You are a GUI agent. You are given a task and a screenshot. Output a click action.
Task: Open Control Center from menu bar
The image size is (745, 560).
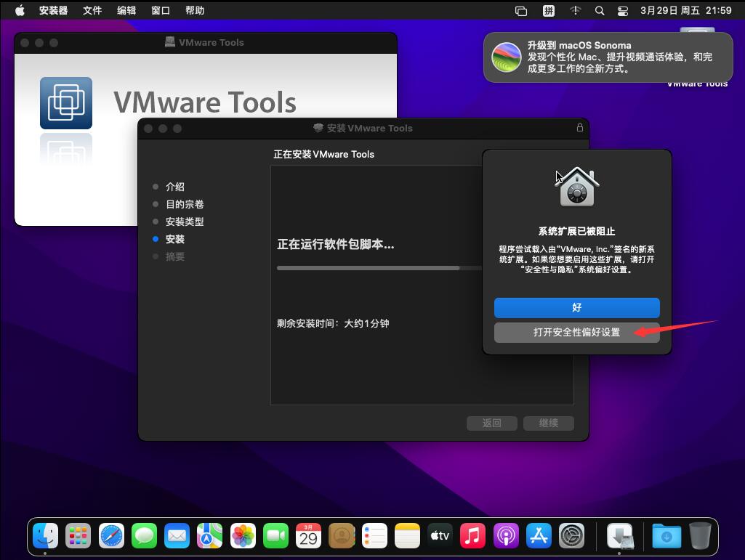[622, 10]
